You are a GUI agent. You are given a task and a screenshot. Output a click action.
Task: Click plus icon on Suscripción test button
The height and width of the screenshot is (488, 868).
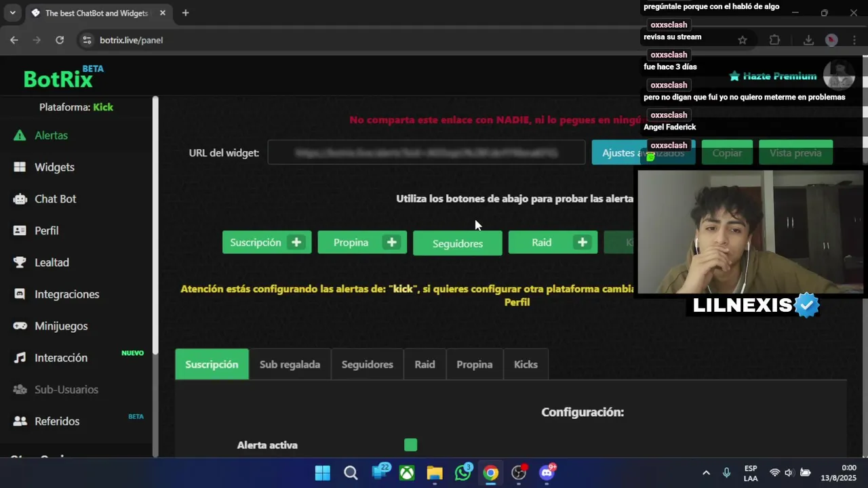point(296,243)
